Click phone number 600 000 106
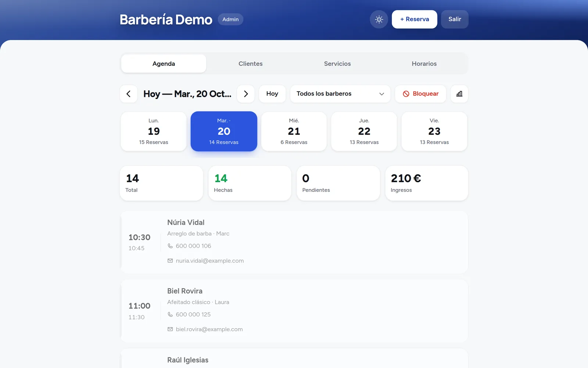This screenshot has height=368, width=588. click(x=193, y=246)
